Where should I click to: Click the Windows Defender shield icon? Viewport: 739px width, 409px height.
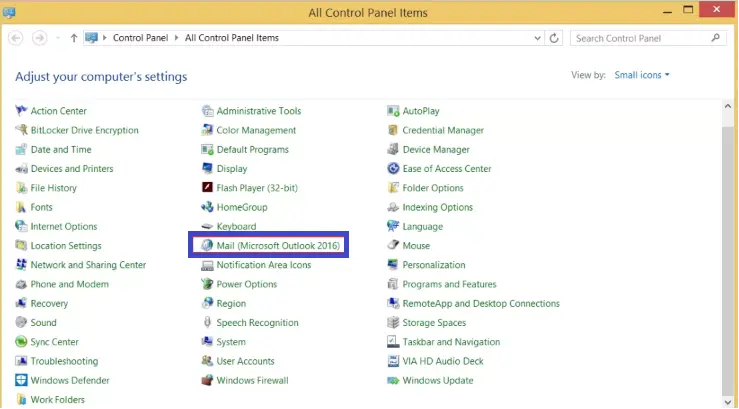point(21,380)
